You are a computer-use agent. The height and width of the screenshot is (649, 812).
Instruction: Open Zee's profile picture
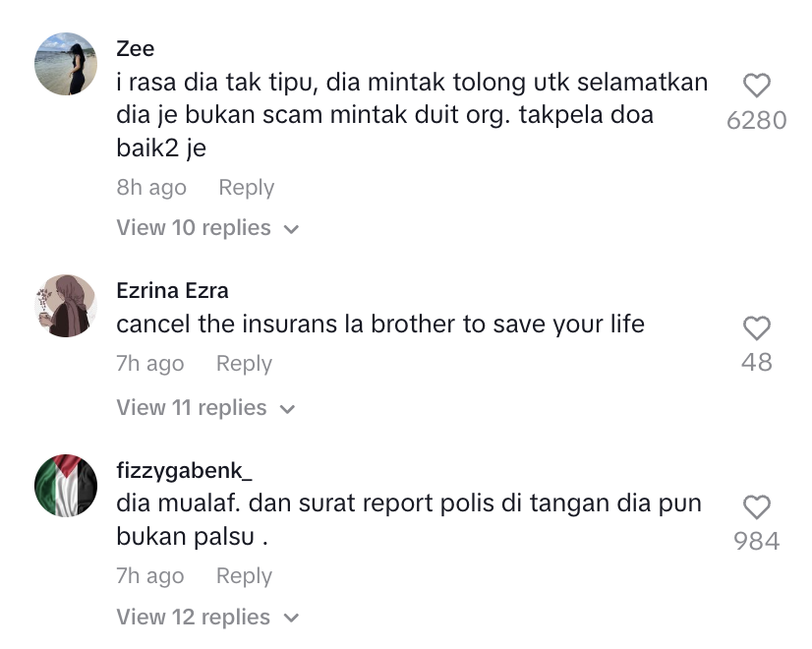66,64
